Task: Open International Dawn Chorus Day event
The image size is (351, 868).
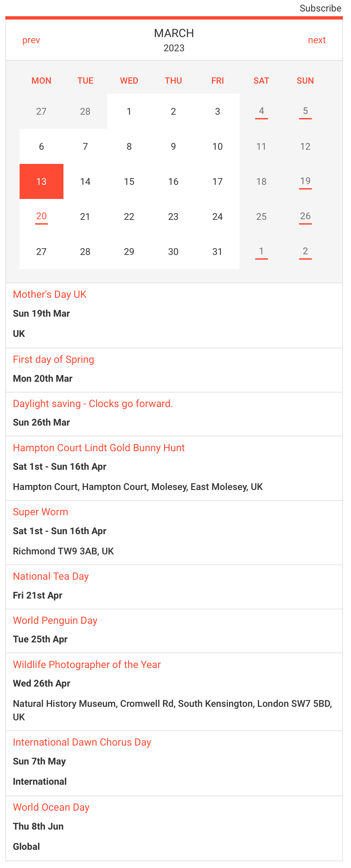Action: pos(82,742)
